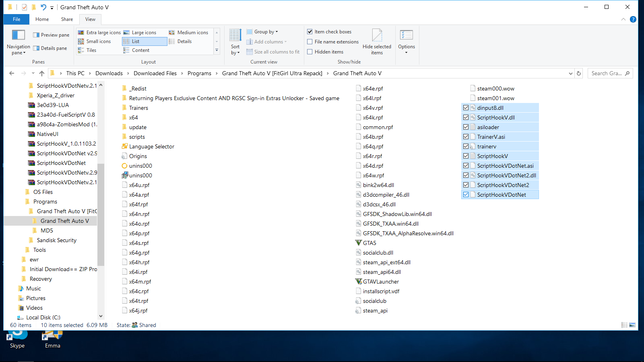Click navigation pane scrollbar down arrow
644x362 pixels.
click(101, 317)
